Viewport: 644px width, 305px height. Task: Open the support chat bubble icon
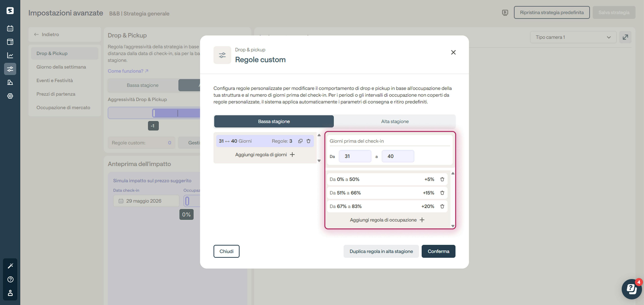click(x=631, y=289)
